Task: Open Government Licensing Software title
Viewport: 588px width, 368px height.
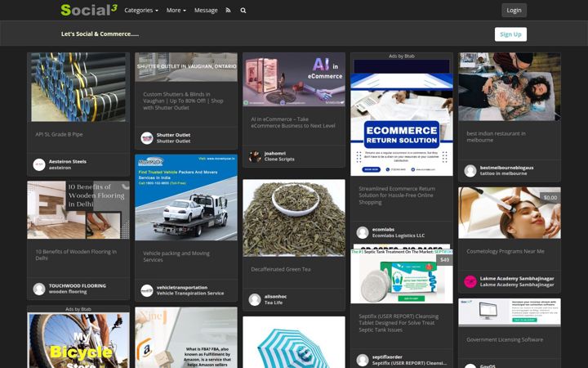Action: pos(505,339)
